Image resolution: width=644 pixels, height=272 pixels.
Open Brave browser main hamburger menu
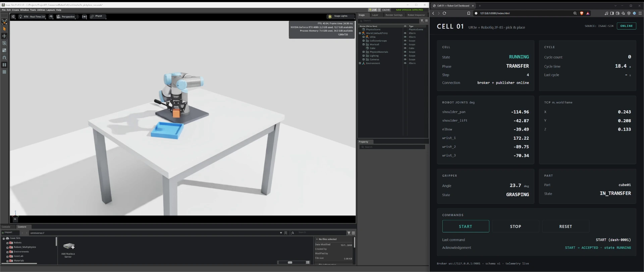pos(640,13)
